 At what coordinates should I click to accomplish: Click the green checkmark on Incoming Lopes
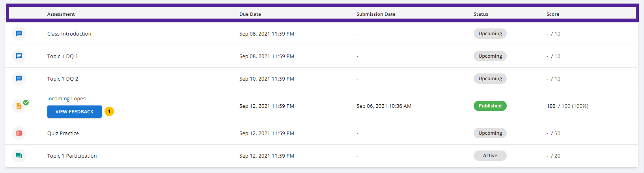point(26,102)
